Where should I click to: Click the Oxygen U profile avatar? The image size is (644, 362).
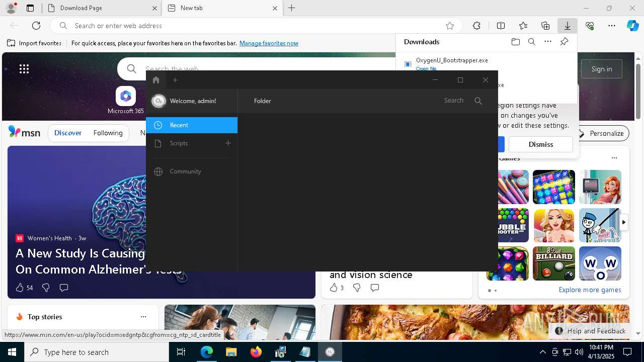pyautogui.click(x=158, y=101)
